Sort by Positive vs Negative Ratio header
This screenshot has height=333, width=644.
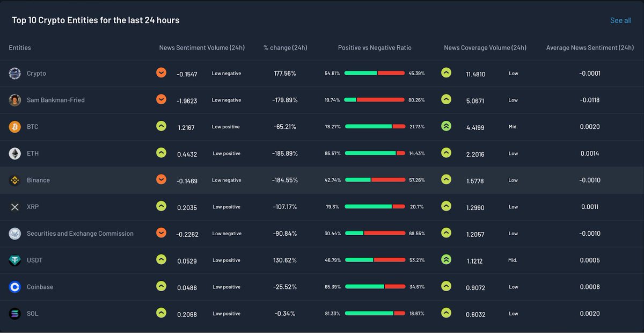[375, 48]
